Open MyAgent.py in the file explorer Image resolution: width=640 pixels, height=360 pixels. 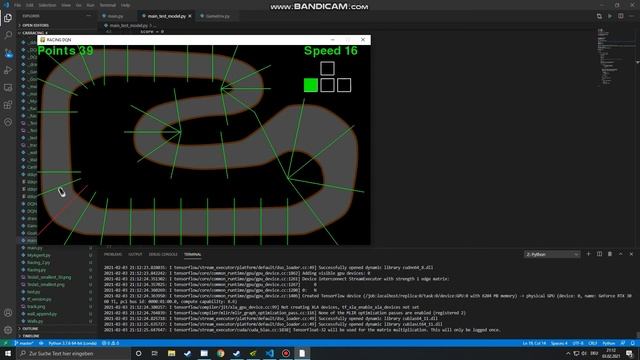39,255
